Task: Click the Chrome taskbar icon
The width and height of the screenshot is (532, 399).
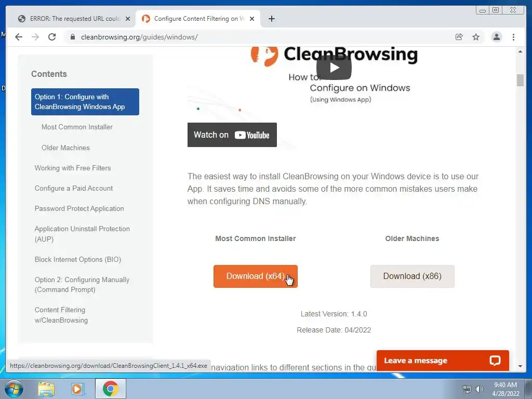Action: coord(111,389)
